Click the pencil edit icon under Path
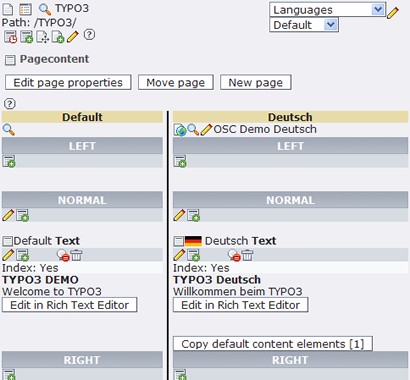The image size is (410, 380). [72, 36]
